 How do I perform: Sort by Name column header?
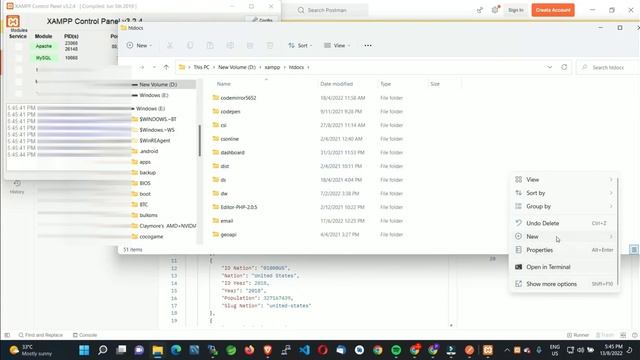coord(224,84)
